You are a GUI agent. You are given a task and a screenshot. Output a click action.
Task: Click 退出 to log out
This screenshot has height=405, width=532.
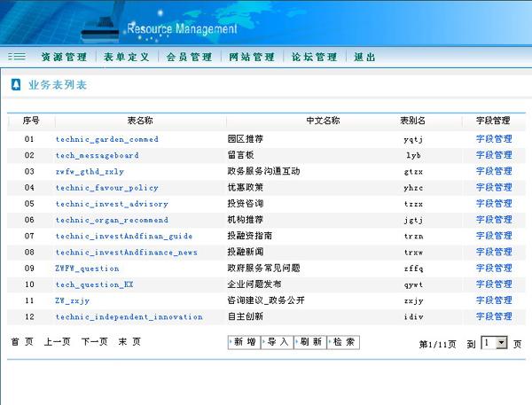point(365,57)
